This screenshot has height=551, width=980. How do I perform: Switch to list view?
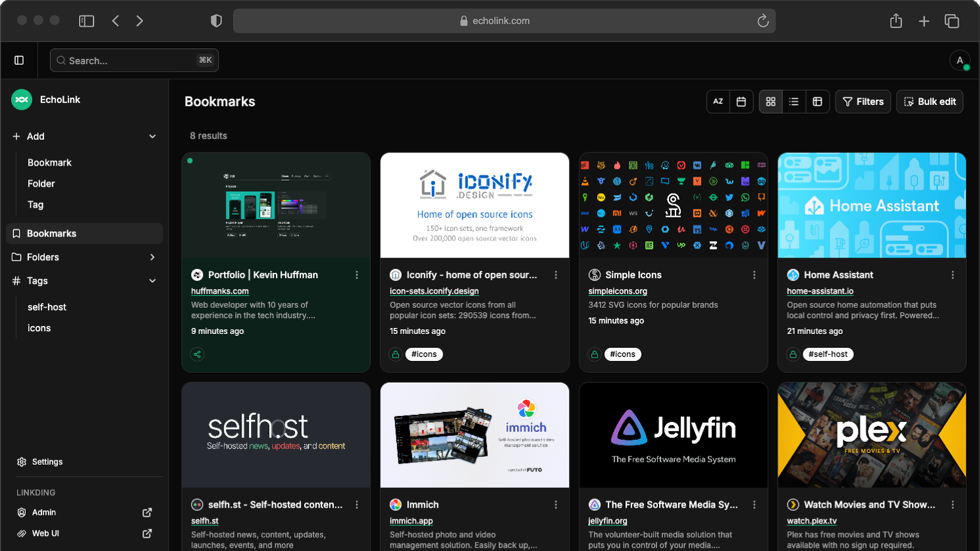(x=794, y=102)
